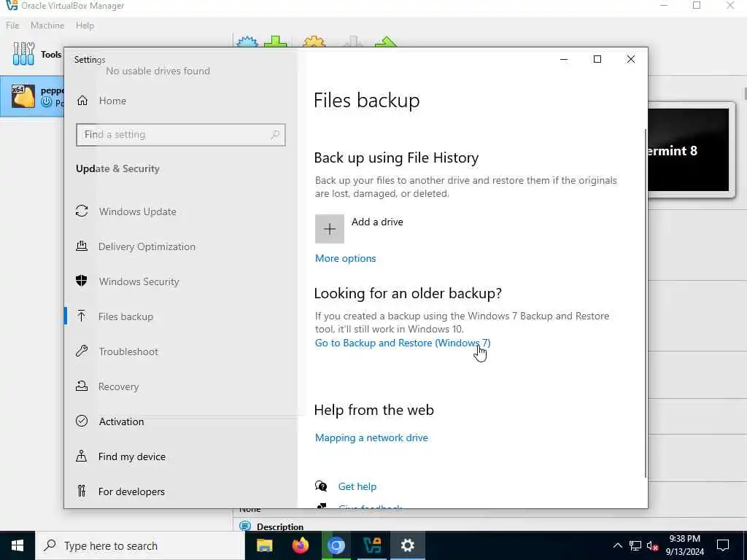Click the taskbar Type here to search box
Viewport: 747px width, 560px height.
(139, 545)
